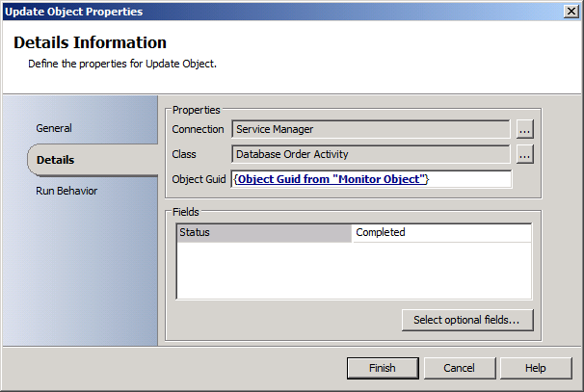Switch to the General tab
The width and height of the screenshot is (584, 392).
coord(54,128)
